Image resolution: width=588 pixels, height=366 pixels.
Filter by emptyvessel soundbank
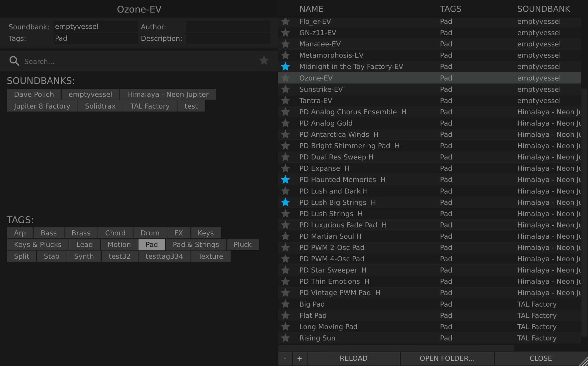point(90,95)
